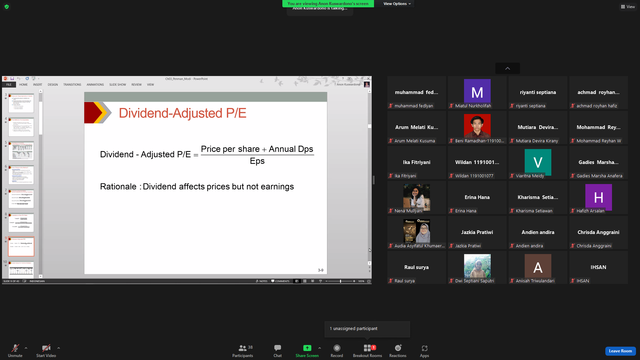Select Anisah Triwulandari's A avatar tile
The image size is (640, 360).
pyautogui.click(x=538, y=267)
